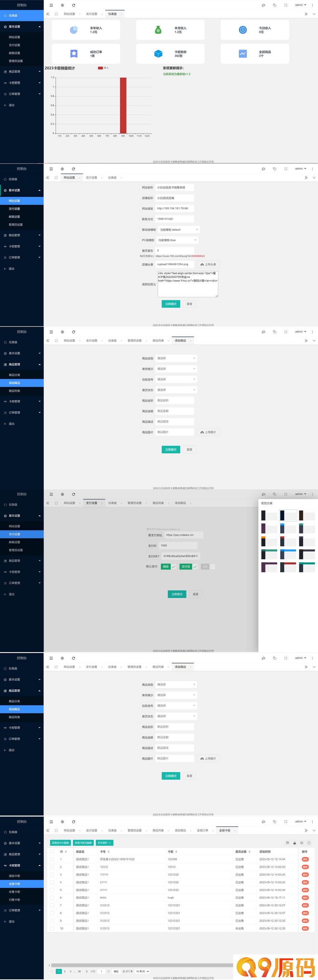Click 获取选中行数据 button above card table
The width and height of the screenshot is (318, 980).
[60, 843]
